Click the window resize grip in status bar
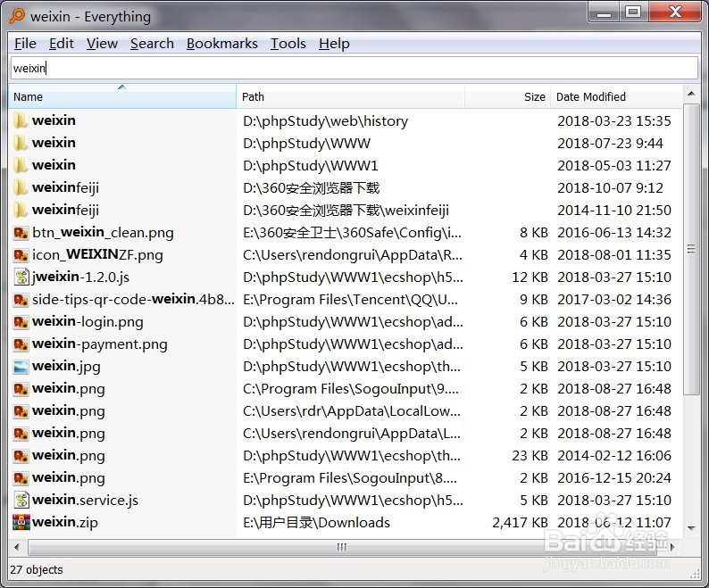The height and width of the screenshot is (588, 709). 694,573
